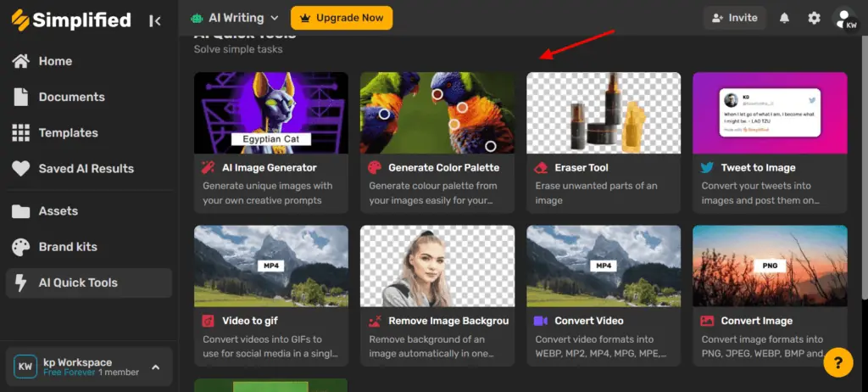Viewport: 868px width, 392px height.
Task: Click the Upgrade Now button
Action: [x=342, y=18]
